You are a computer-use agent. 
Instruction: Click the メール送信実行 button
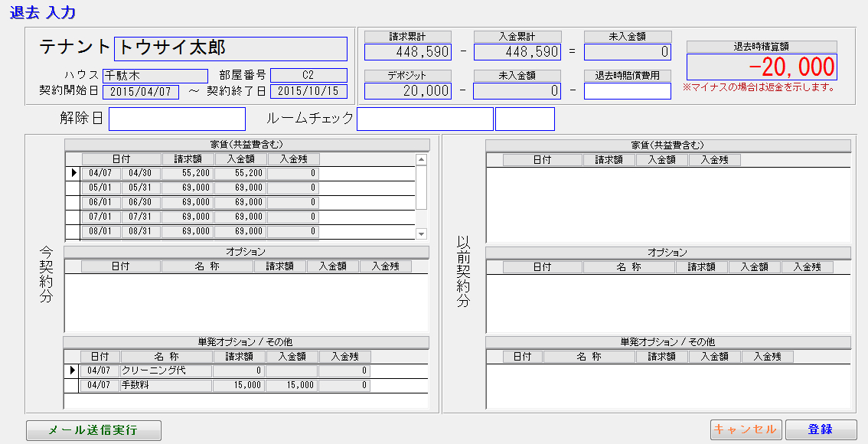click(93, 430)
